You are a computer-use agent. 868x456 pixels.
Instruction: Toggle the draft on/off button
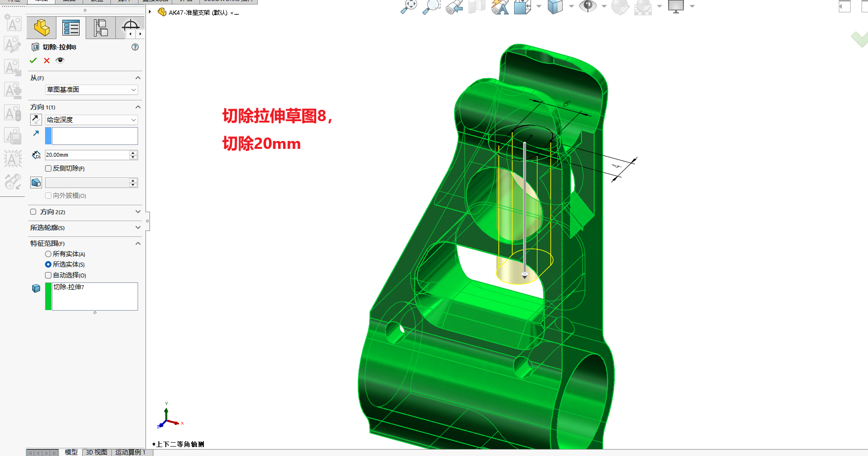coord(36,182)
